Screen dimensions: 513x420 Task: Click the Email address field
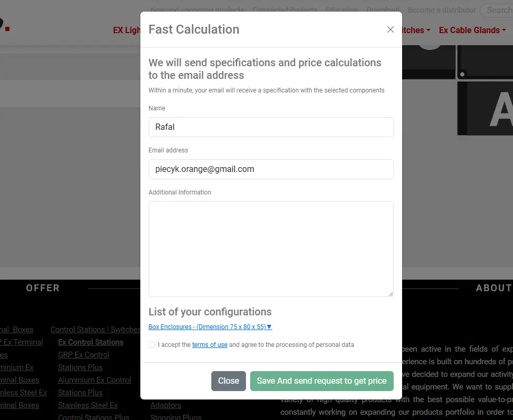coord(271,169)
